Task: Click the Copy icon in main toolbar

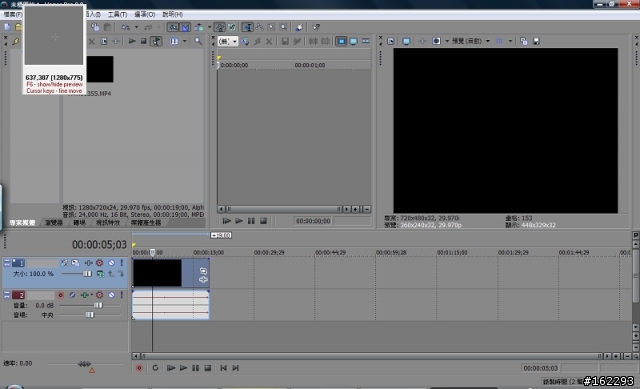Action: (x=95, y=27)
